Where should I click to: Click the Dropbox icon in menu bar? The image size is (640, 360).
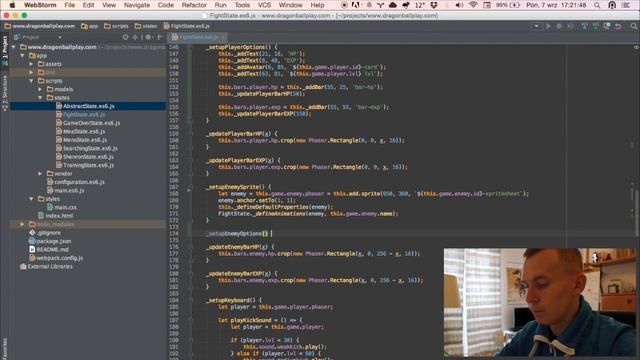click(x=434, y=5)
